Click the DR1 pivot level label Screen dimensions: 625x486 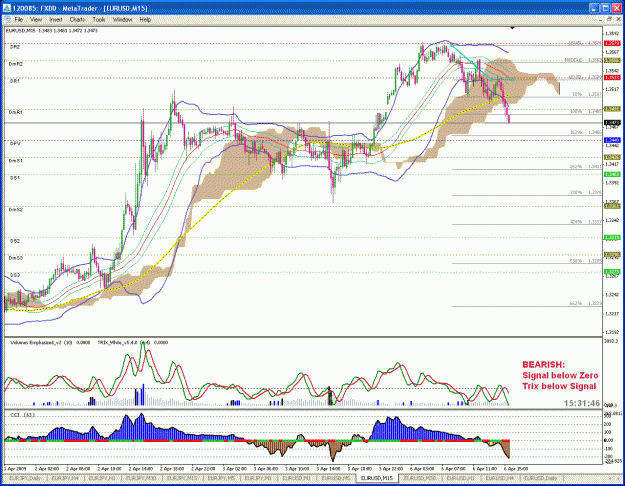pos(15,81)
